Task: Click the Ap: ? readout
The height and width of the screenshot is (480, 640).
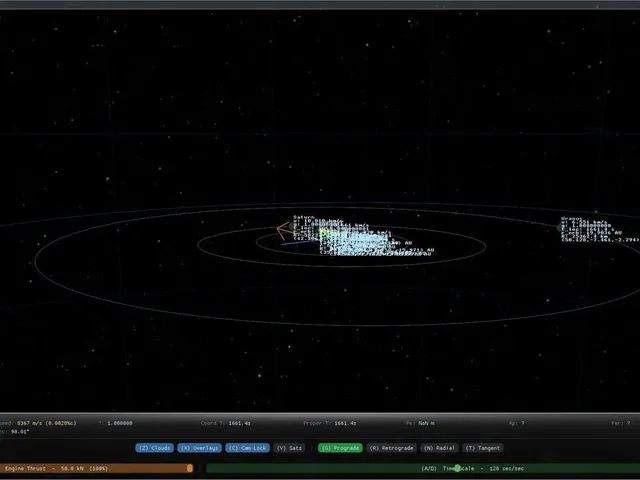Action: pos(516,423)
